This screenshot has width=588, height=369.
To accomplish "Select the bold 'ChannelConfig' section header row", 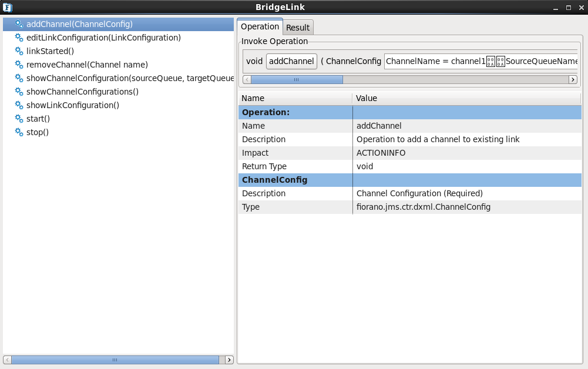I will [410, 180].
